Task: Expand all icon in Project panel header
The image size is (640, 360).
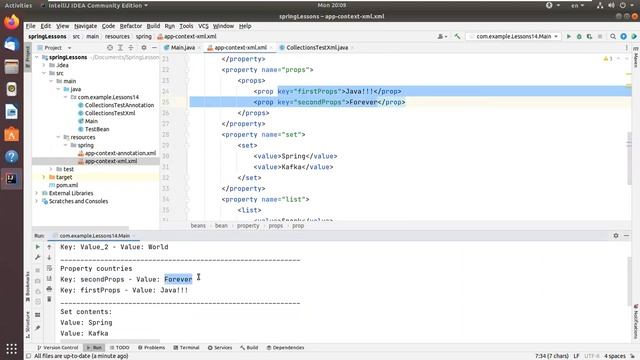Action: tap(120, 48)
